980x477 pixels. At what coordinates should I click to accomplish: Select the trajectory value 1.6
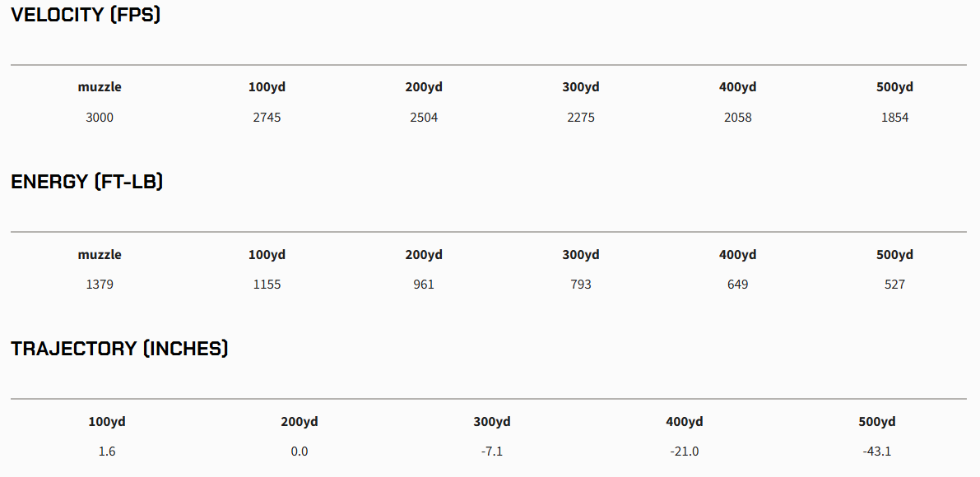(x=107, y=452)
